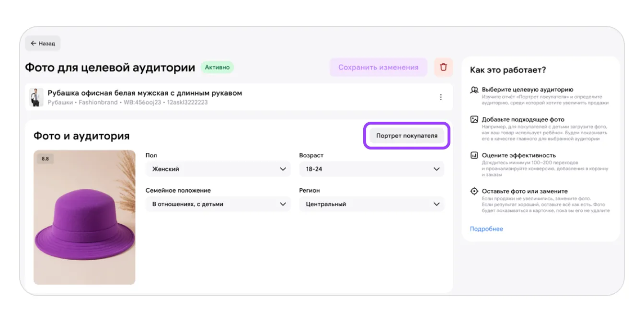Delete with the red trash icon
Screen dimensions: 644x322
pyautogui.click(x=443, y=68)
